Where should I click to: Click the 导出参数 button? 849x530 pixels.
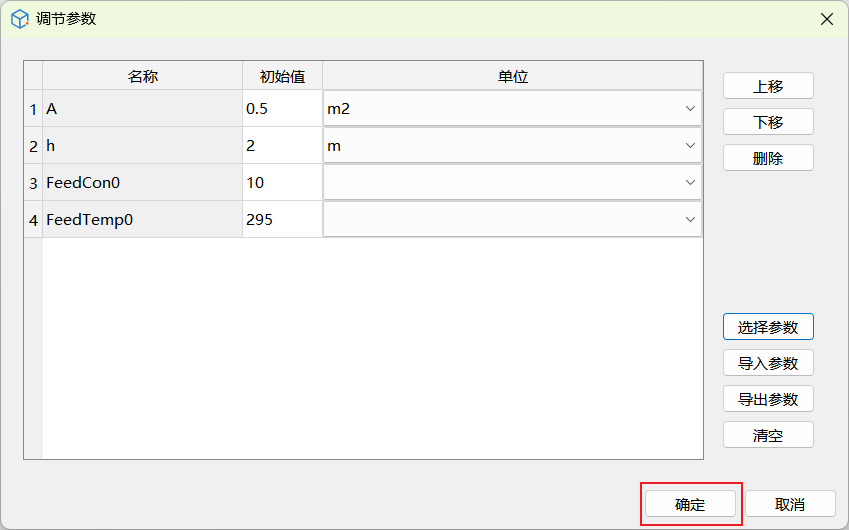pos(767,399)
